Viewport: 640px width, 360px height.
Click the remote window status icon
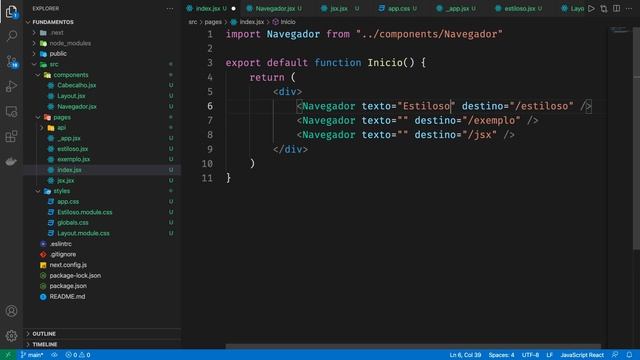click(7, 355)
